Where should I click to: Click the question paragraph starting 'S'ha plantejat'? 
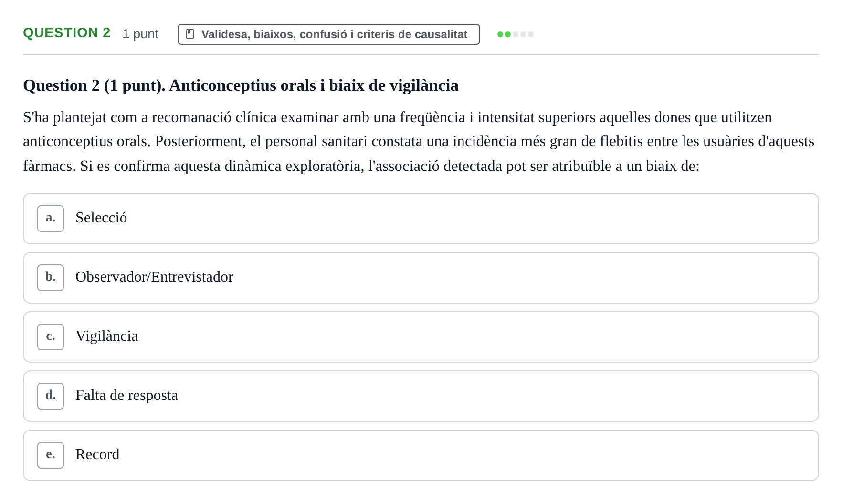point(419,142)
